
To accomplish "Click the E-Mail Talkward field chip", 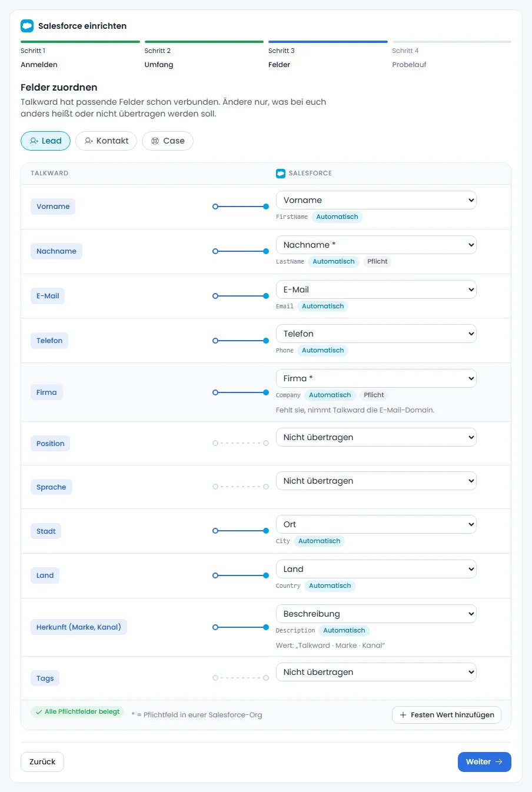I will pos(48,296).
